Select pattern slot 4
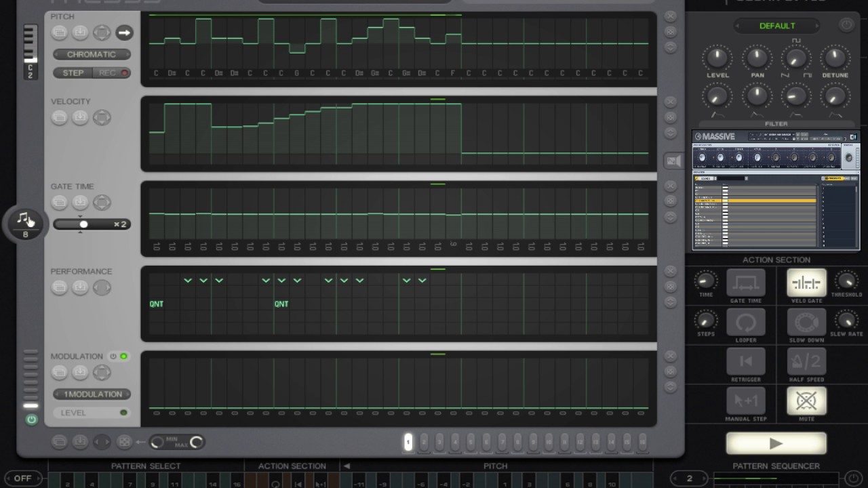 455,442
